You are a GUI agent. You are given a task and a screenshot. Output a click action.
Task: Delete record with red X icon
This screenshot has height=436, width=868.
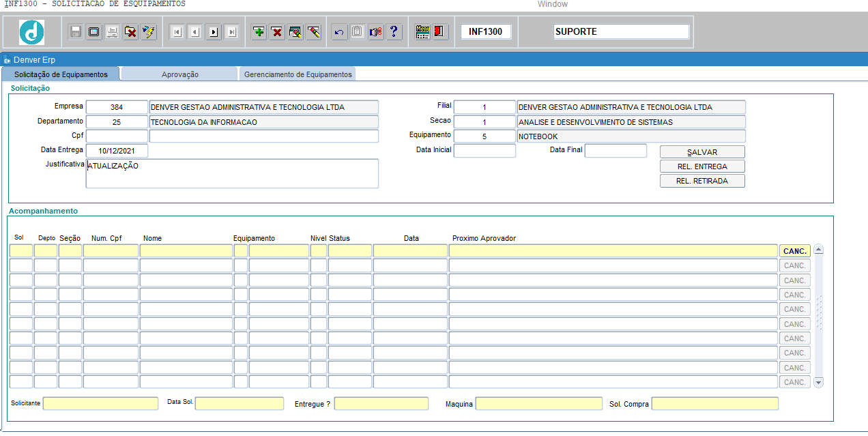tap(277, 31)
